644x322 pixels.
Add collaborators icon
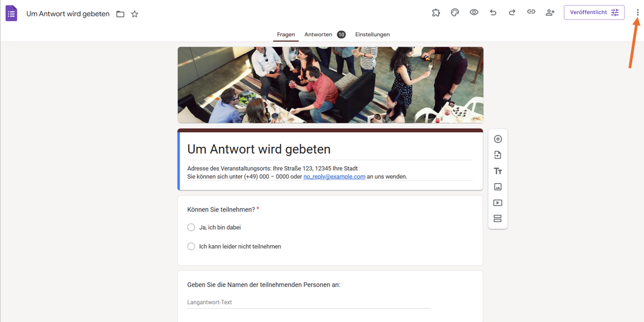tap(550, 12)
